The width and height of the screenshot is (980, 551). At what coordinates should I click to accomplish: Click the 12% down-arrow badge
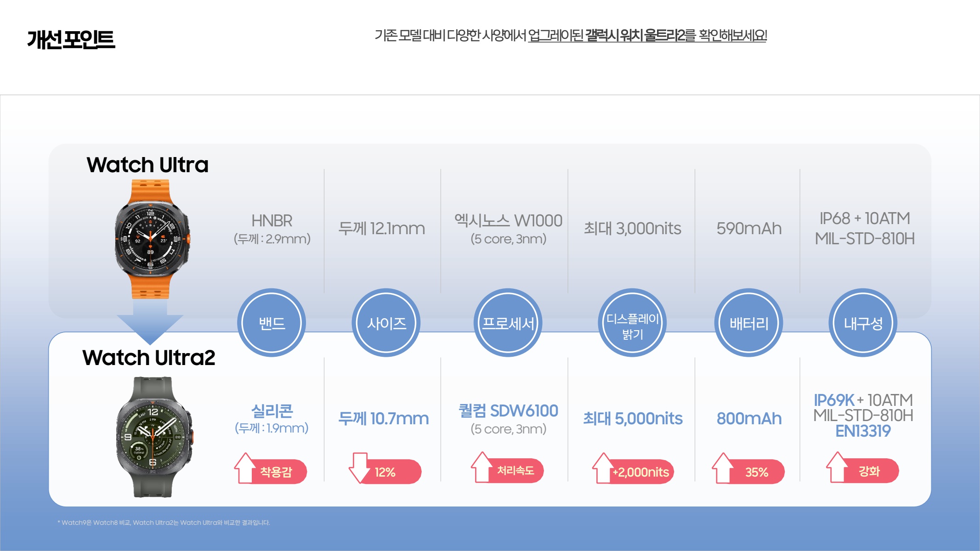coord(385,469)
